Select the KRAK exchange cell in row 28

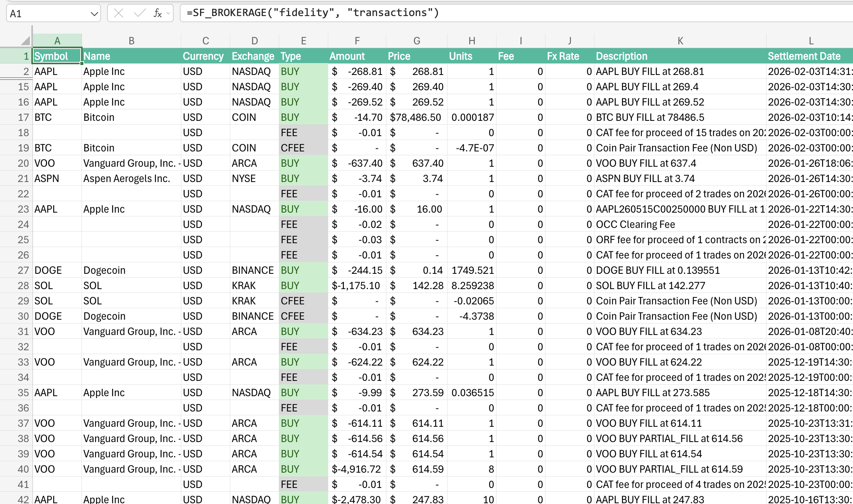[254, 285]
